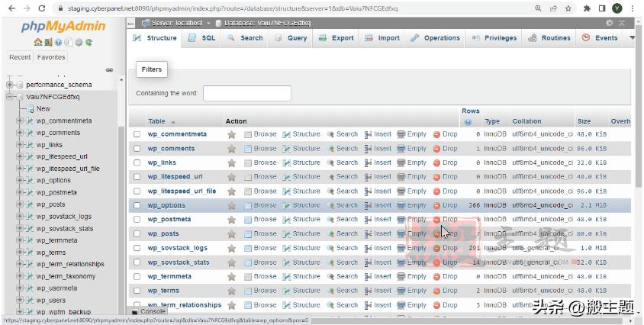The width and height of the screenshot is (644, 325).
Task: Click the link icon above navigation tree
Action: pos(110,70)
